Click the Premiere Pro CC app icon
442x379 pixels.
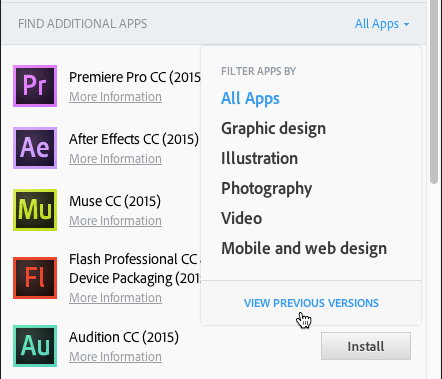pyautogui.click(x=35, y=86)
